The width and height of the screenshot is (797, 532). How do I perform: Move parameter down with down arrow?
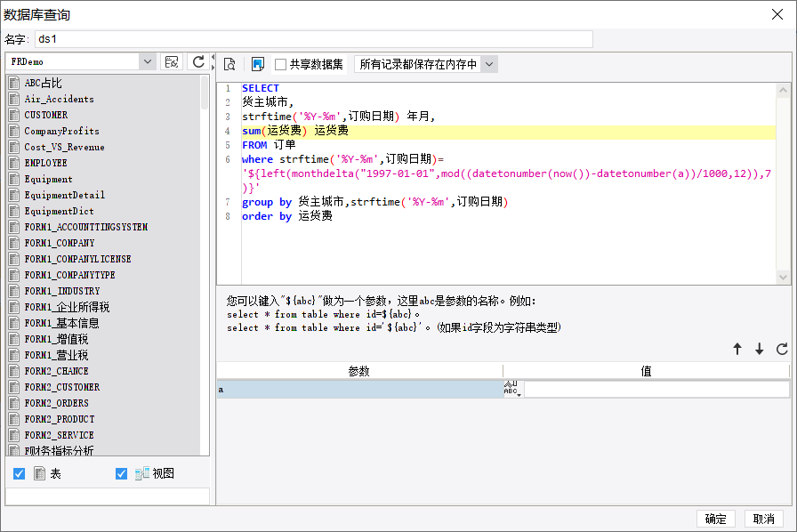(x=760, y=349)
